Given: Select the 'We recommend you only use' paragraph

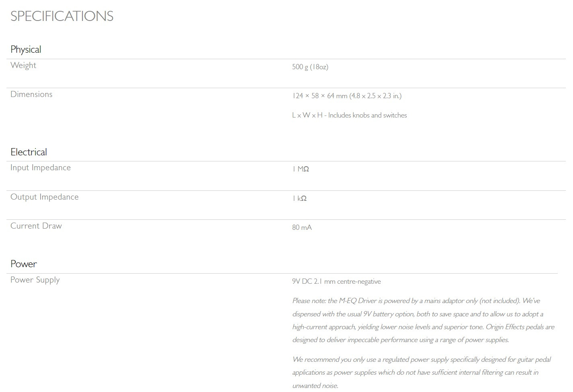Looking at the screenshot, I should [x=421, y=372].
